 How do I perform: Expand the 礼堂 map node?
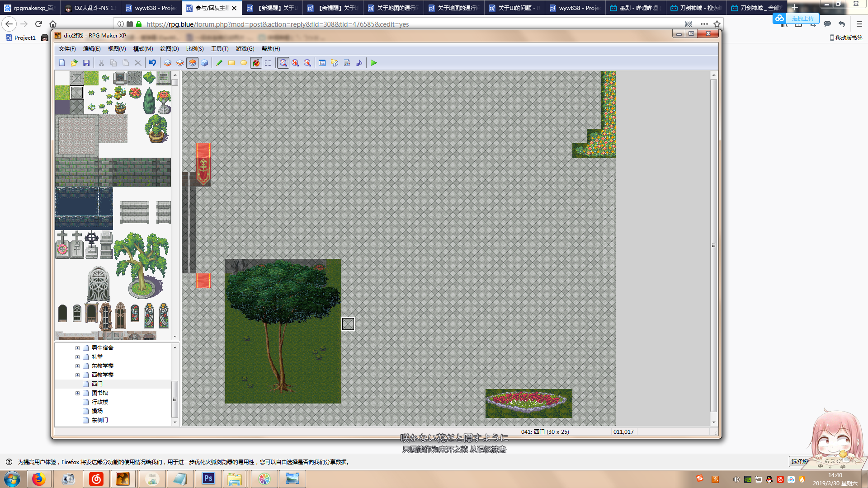pyautogui.click(x=77, y=357)
